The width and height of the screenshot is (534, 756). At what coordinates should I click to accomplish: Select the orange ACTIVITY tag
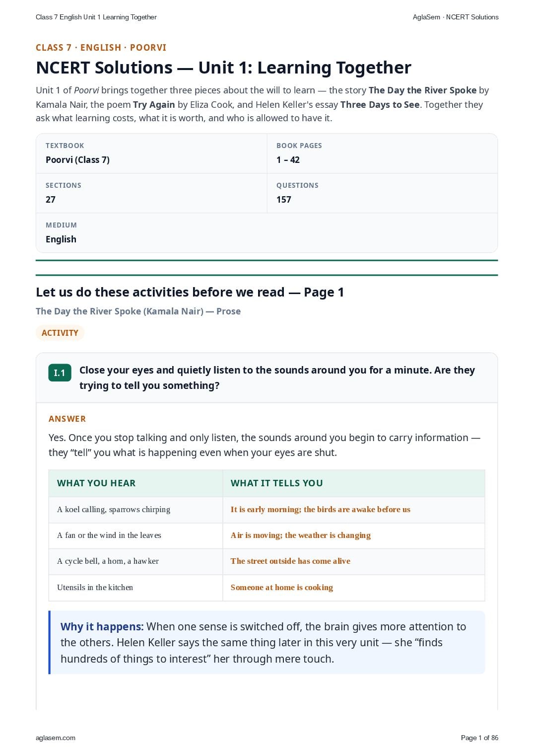[x=60, y=333]
